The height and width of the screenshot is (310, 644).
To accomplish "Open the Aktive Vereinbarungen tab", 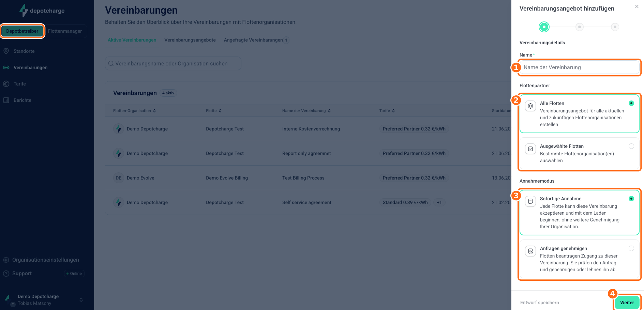I will tap(132, 40).
